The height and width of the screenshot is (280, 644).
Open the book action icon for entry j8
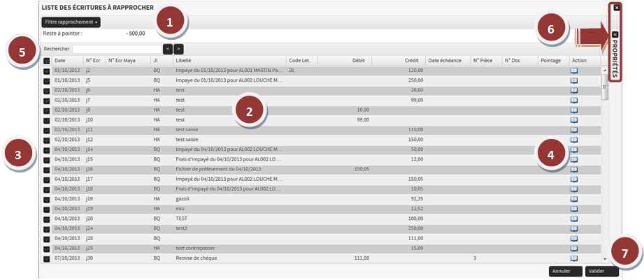click(574, 110)
